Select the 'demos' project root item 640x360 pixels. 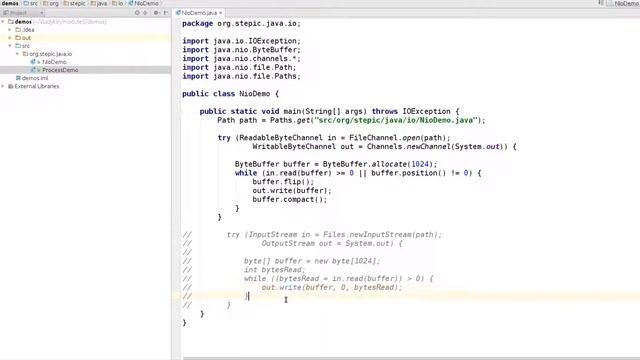point(23,22)
